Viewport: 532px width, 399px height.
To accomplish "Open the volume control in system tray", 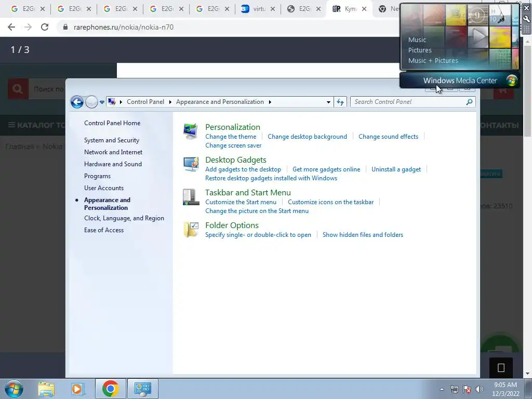I will (x=480, y=389).
